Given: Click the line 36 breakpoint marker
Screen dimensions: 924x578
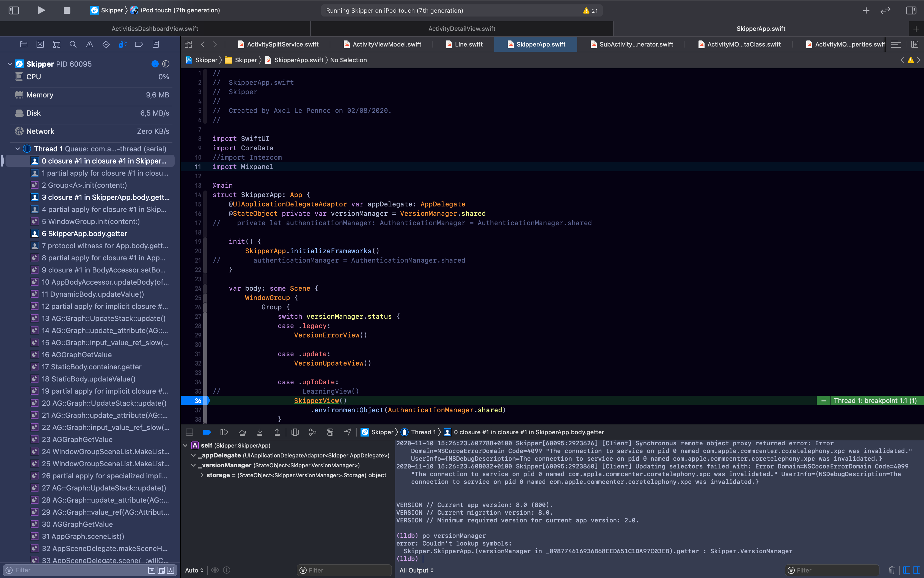Looking at the screenshot, I should coord(196,401).
